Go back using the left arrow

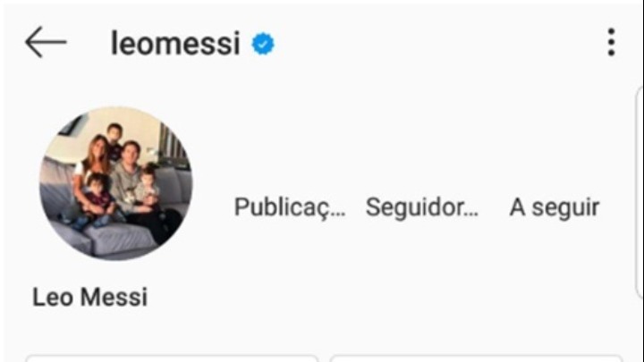click(46, 42)
